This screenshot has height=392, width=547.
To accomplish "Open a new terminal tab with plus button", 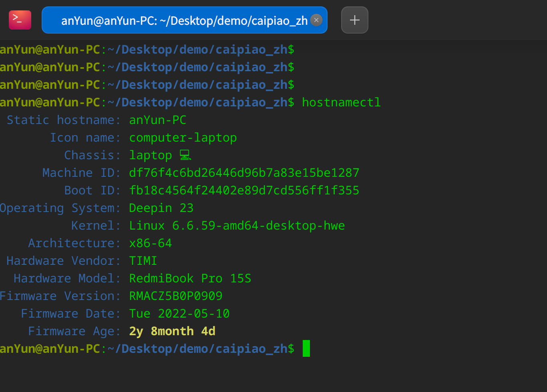I will (355, 20).
